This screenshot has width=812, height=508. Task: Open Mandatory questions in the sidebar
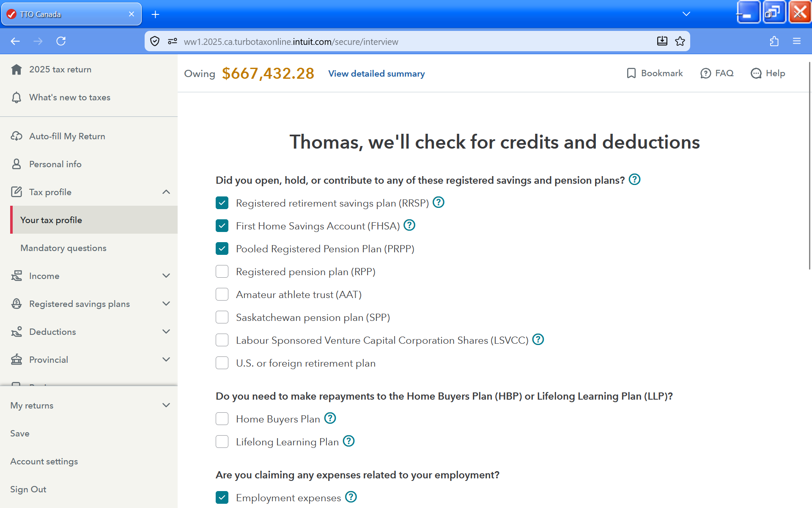point(63,248)
